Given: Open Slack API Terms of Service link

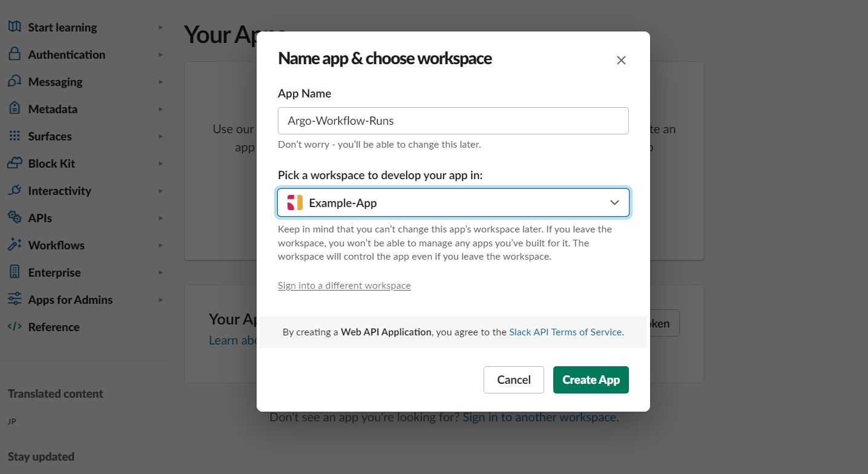Looking at the screenshot, I should (565, 332).
